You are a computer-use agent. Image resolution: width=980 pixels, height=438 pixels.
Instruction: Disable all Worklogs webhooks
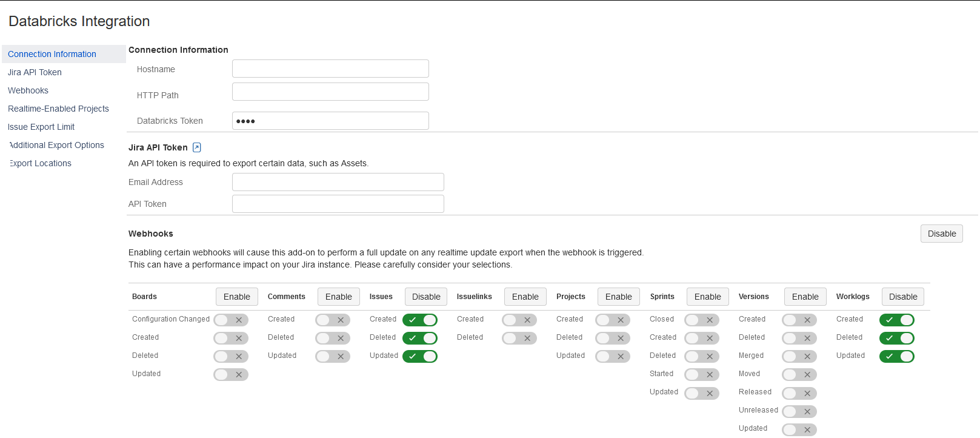pos(903,297)
